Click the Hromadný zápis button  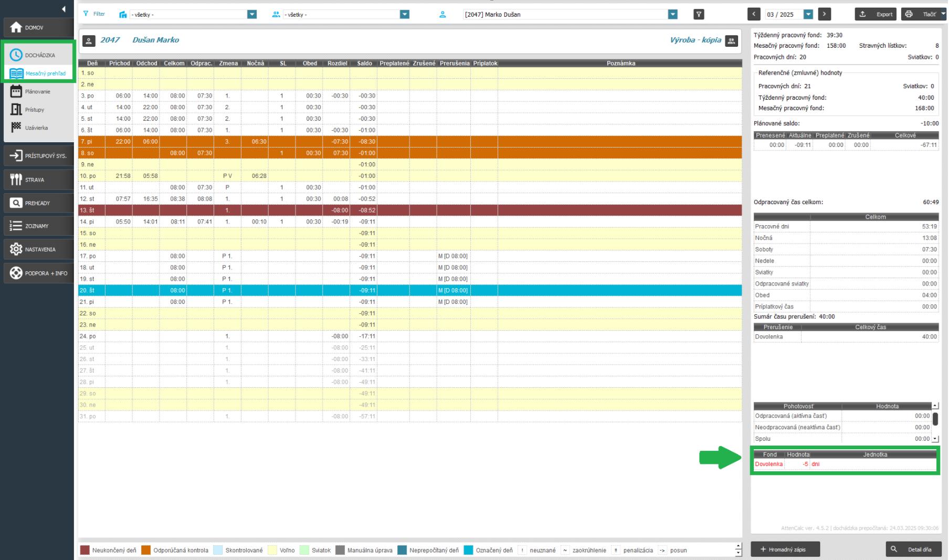(785, 550)
